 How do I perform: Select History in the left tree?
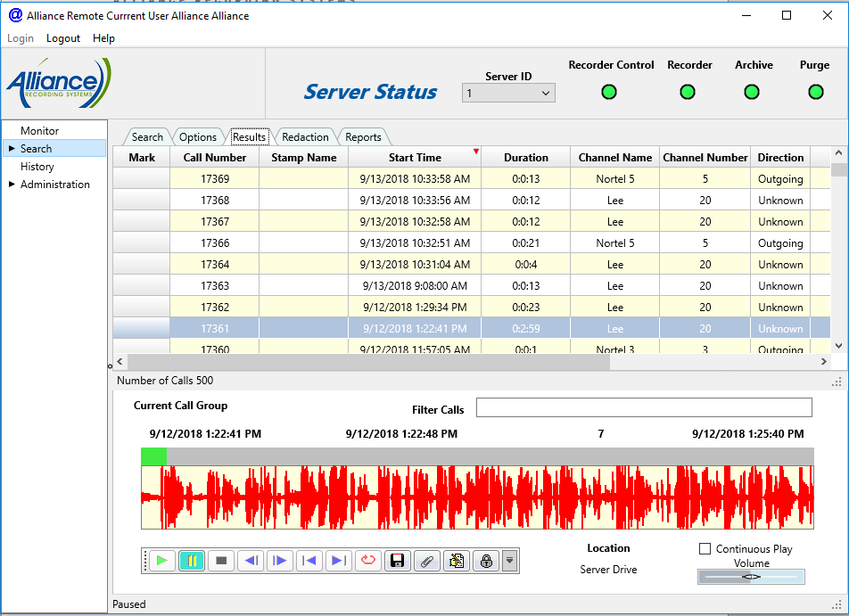[37, 166]
